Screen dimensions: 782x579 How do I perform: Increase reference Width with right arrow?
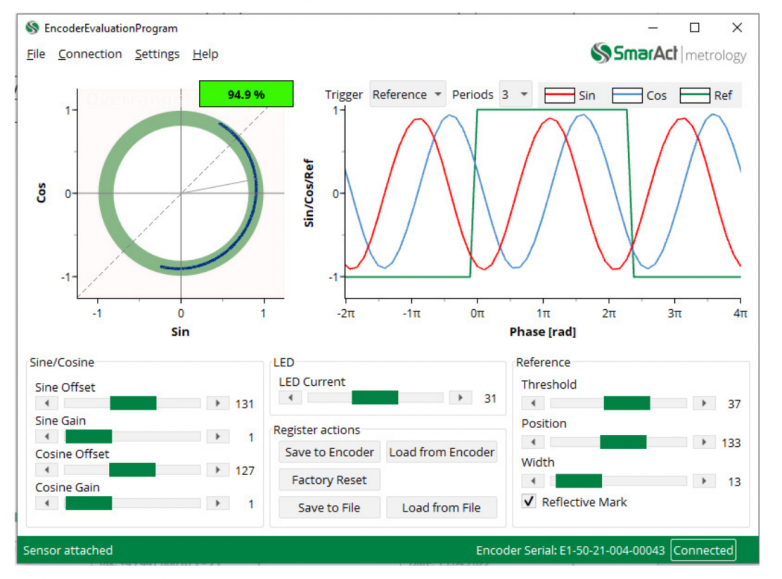pyautogui.click(x=704, y=481)
